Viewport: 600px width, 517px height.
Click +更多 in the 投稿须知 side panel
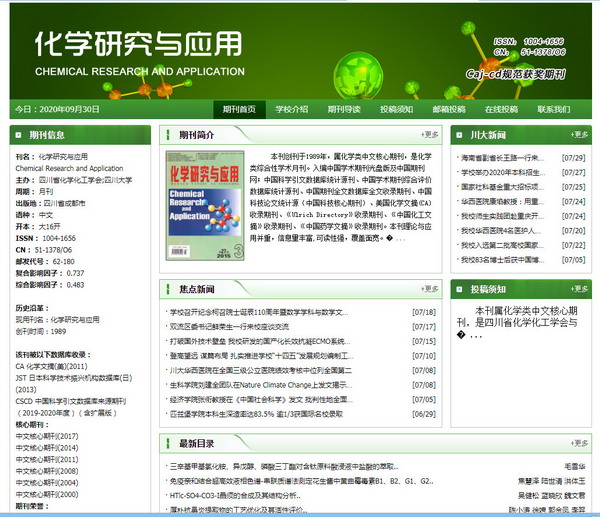[579, 289]
